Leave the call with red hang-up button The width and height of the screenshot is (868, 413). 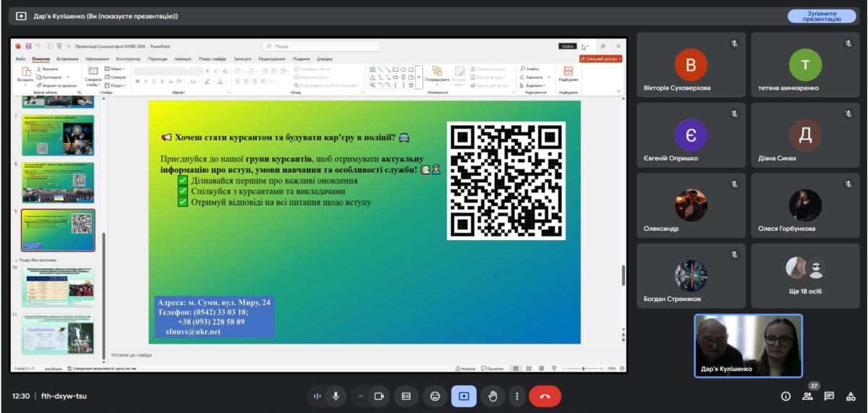[545, 396]
